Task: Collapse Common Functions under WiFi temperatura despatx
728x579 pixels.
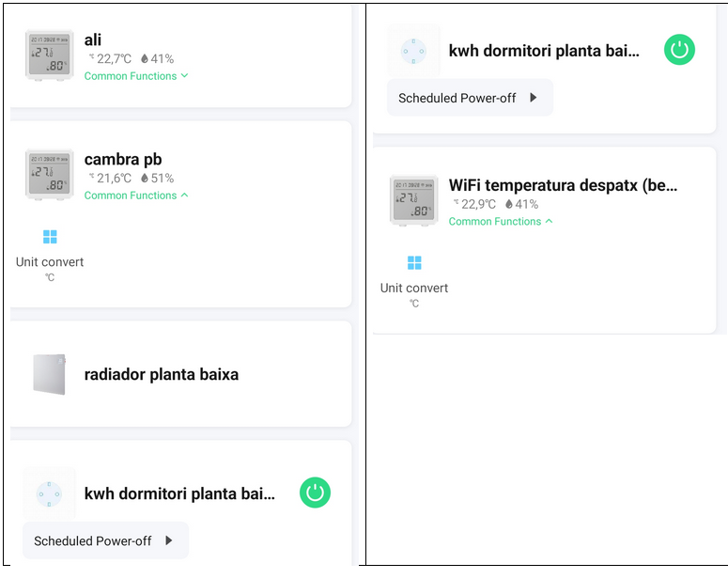Action: [501, 222]
